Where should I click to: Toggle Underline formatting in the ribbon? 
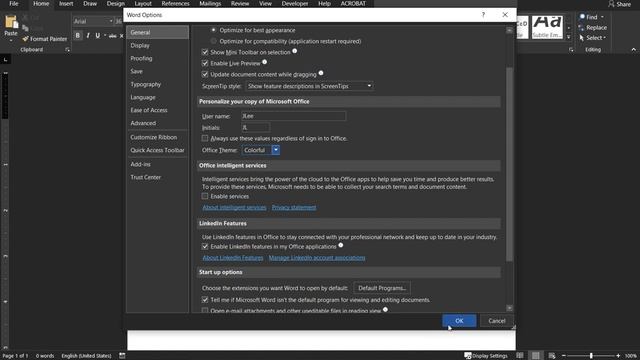(98, 36)
